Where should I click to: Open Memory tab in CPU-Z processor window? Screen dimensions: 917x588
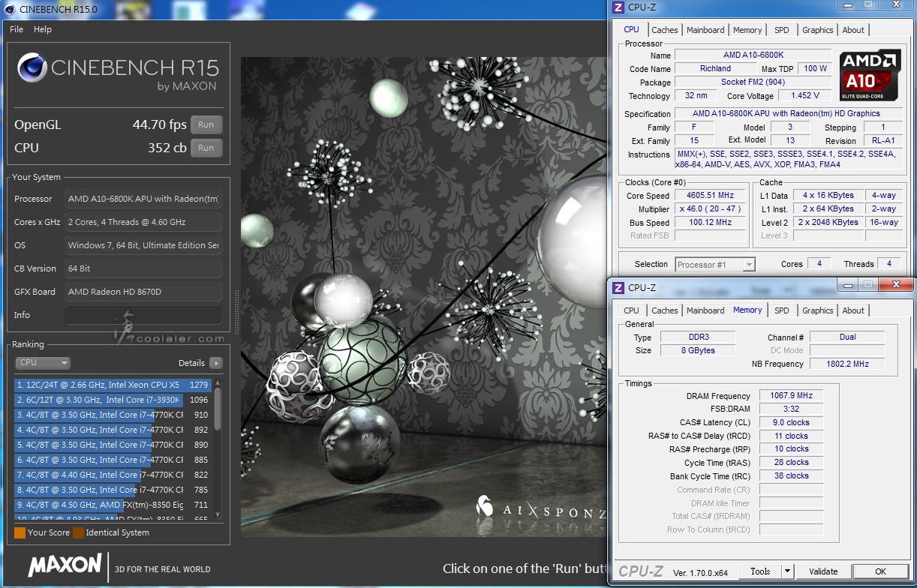coord(747,30)
